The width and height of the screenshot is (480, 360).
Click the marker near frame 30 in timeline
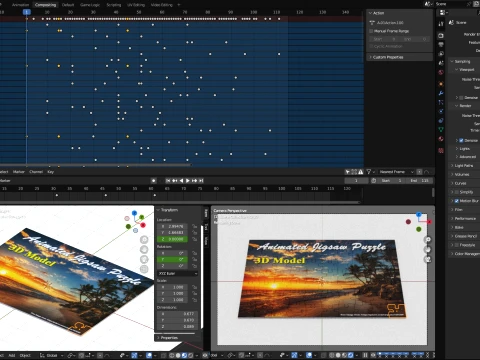click(57, 195)
